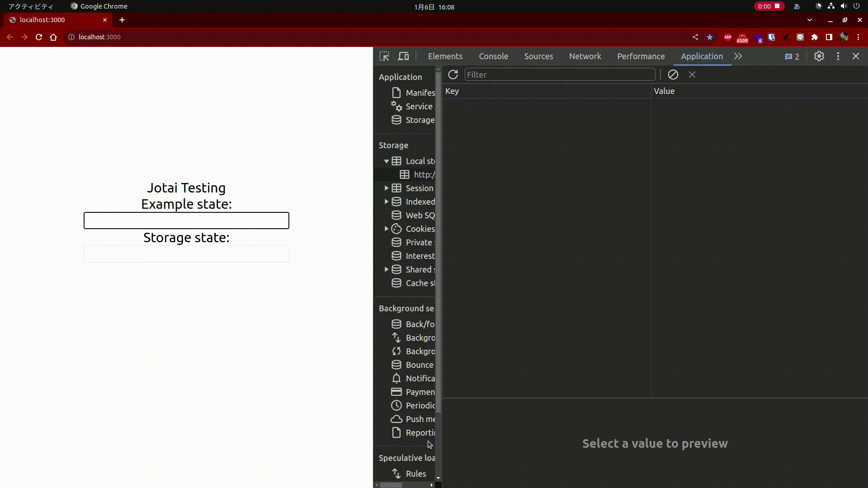
Task: Click the inspect element picker icon
Action: [x=384, y=56]
